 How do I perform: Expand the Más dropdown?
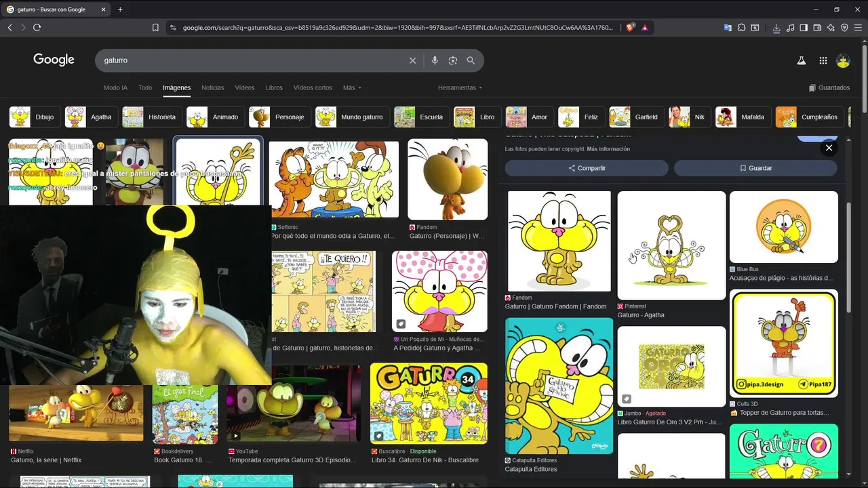(x=352, y=87)
